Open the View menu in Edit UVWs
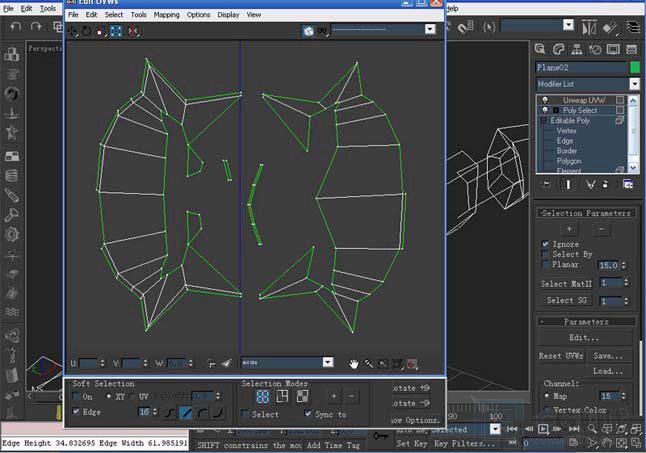646x453 pixels. 254,14
